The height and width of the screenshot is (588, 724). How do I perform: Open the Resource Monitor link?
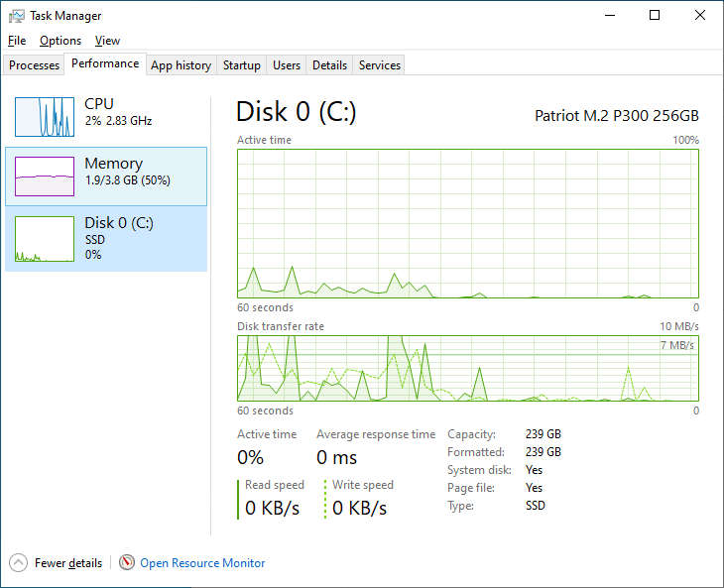pyautogui.click(x=202, y=563)
